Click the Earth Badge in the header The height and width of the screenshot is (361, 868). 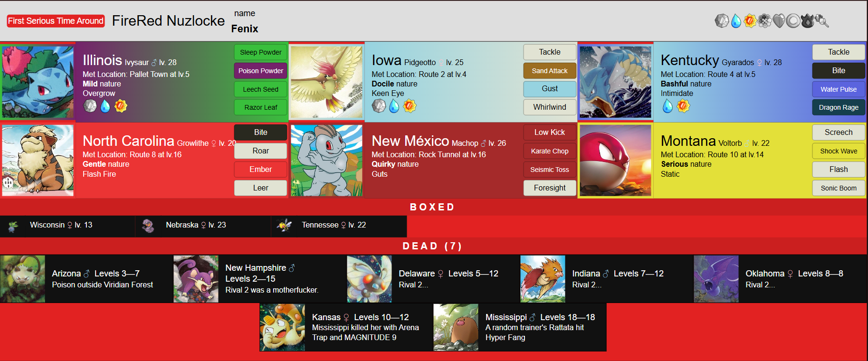(x=822, y=21)
